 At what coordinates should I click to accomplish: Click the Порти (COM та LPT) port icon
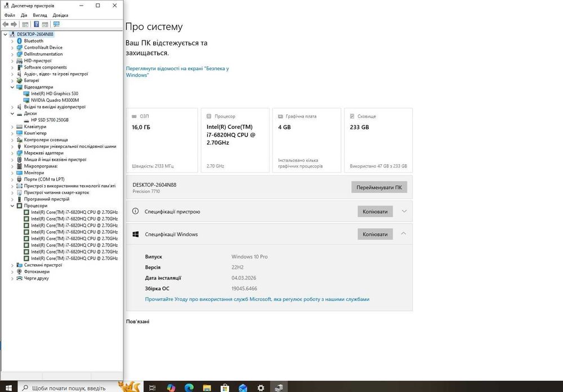pos(19,179)
